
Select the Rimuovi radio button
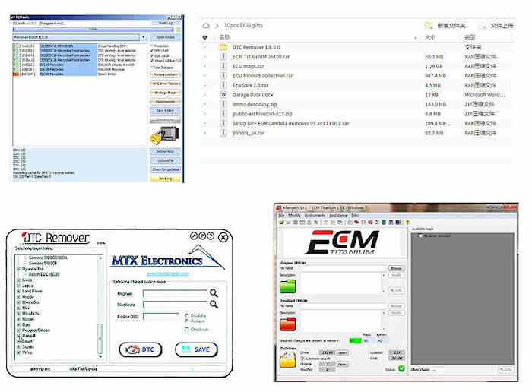pos(187,321)
